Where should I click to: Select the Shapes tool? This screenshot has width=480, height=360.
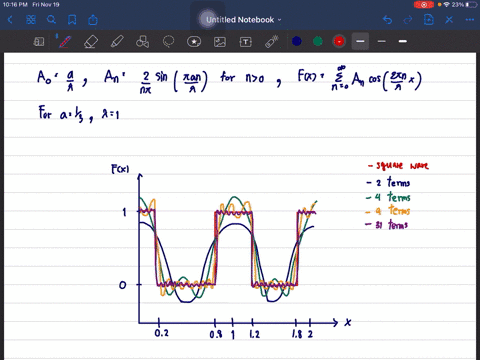tap(142, 42)
